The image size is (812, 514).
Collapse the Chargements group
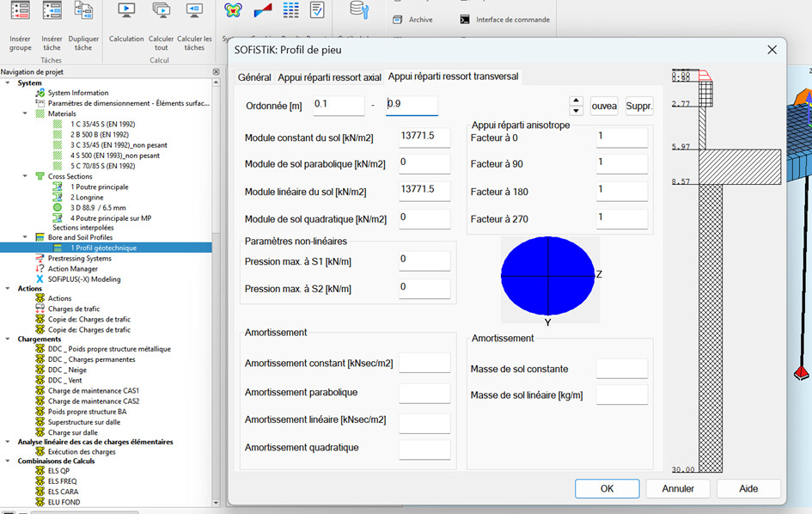click(x=9, y=339)
